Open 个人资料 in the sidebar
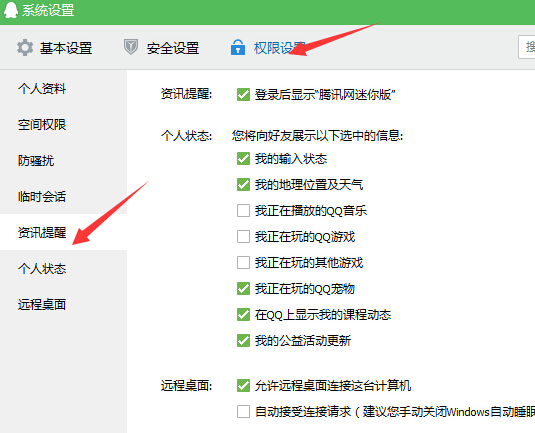 coord(42,89)
